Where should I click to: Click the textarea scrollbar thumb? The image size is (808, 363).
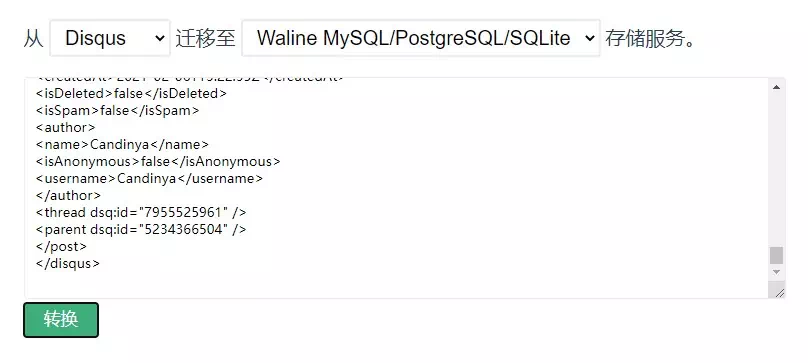(776, 255)
